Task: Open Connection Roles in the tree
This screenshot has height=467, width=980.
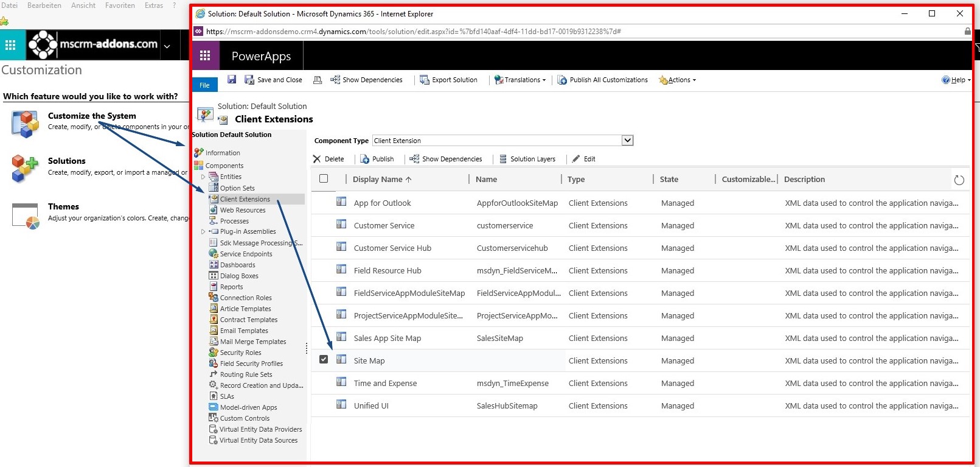Action: 246,298
